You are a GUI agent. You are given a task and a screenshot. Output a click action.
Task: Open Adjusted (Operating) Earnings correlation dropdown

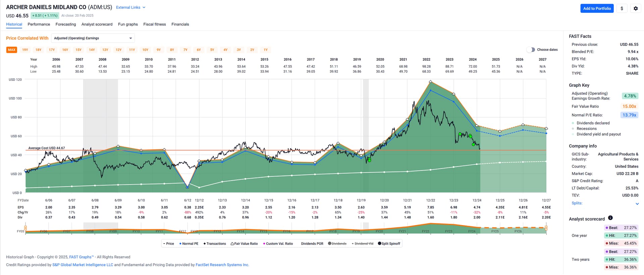point(93,38)
